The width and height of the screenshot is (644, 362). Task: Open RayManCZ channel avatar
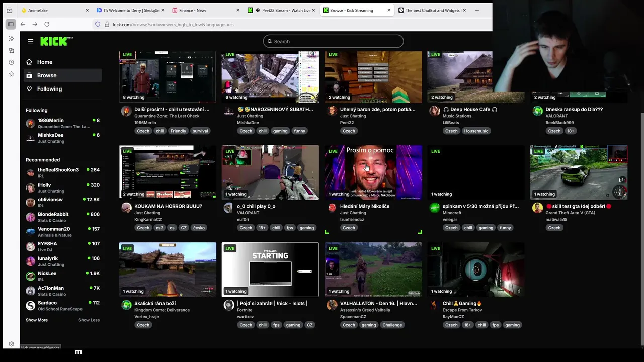click(435, 305)
